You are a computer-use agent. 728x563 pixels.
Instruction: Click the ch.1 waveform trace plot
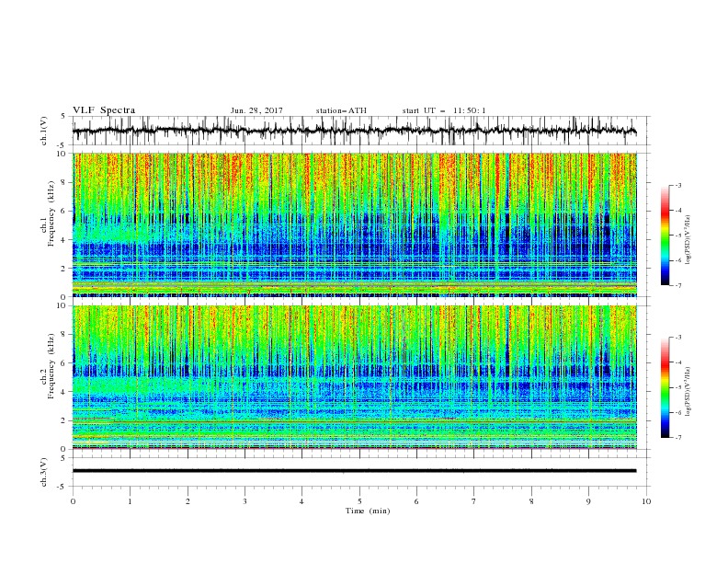[x=354, y=131]
